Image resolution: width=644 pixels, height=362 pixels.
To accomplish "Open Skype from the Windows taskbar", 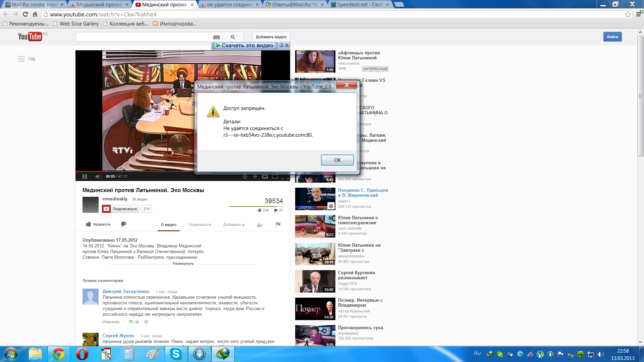I will 176,354.
